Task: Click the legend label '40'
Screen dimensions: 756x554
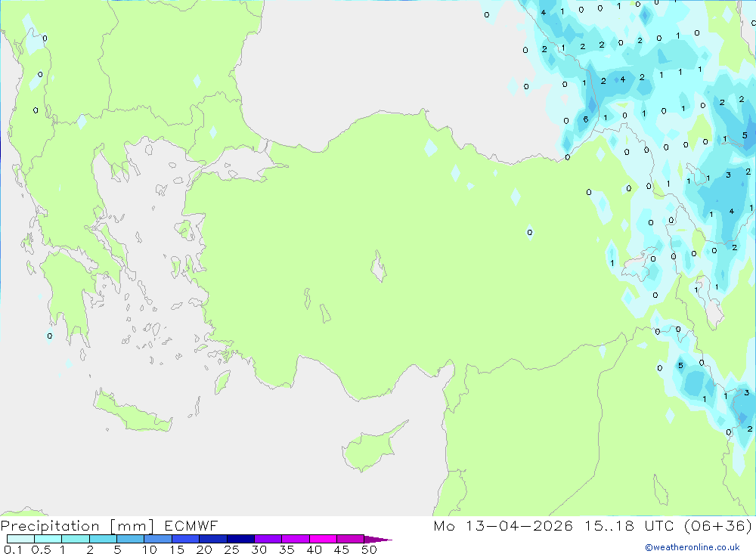Action: 314,549
